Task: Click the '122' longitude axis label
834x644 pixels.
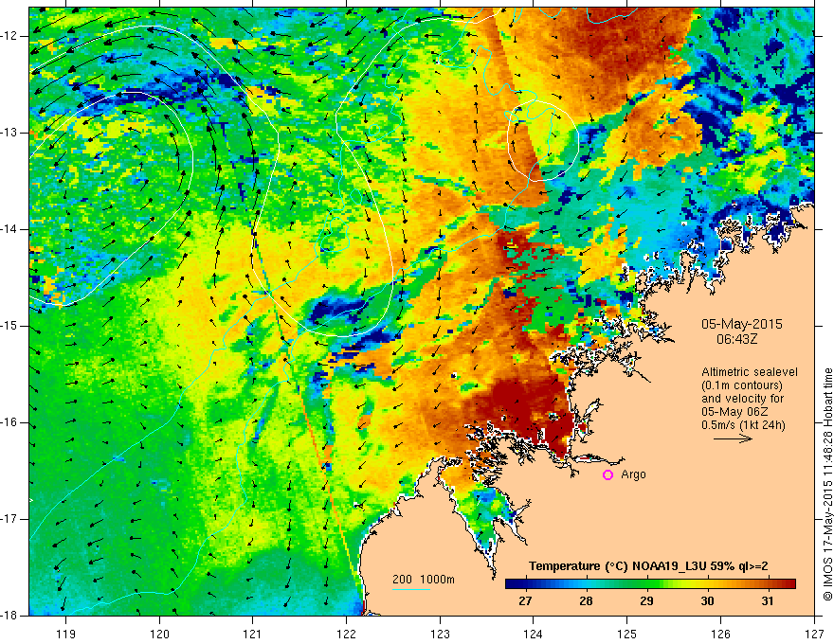Action: click(x=346, y=634)
